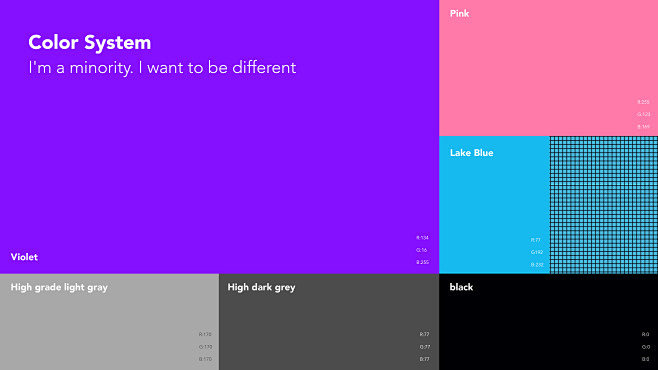Click the black label text

pos(461,287)
